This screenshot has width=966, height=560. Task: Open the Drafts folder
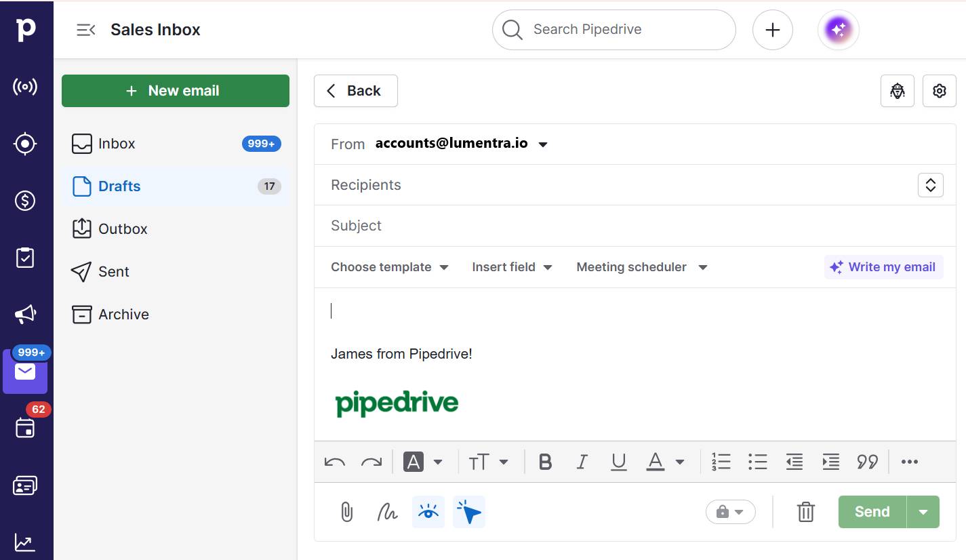click(176, 186)
